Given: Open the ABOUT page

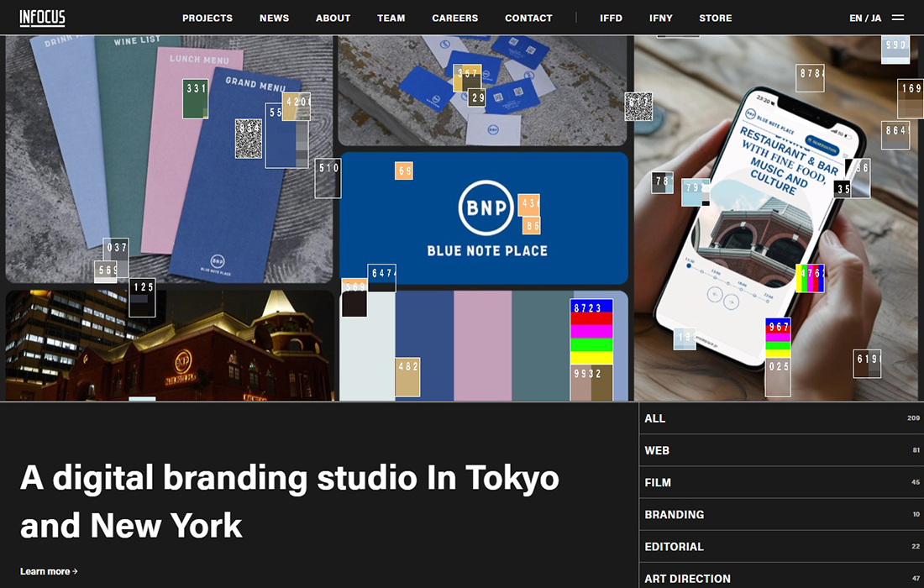Looking at the screenshot, I should click(x=333, y=18).
